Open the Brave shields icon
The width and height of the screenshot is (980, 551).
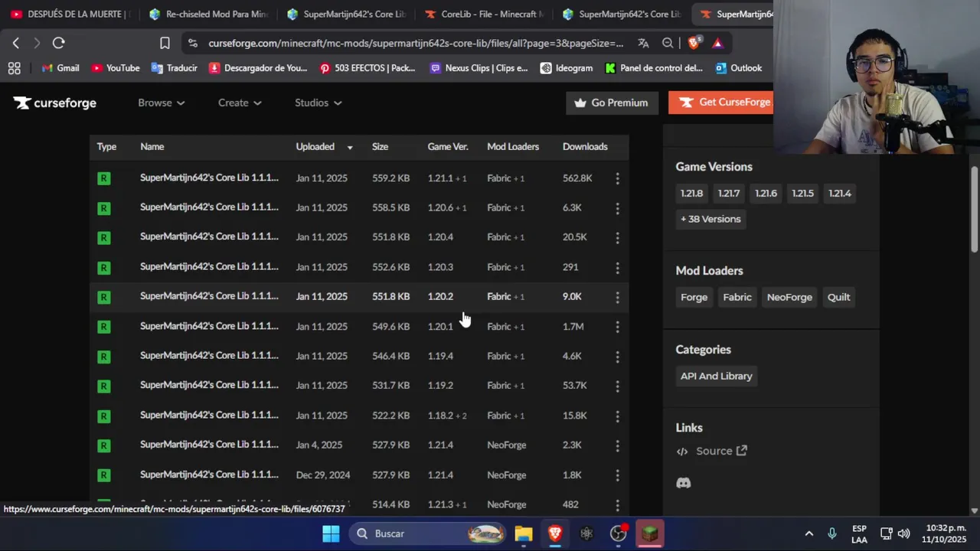(694, 43)
